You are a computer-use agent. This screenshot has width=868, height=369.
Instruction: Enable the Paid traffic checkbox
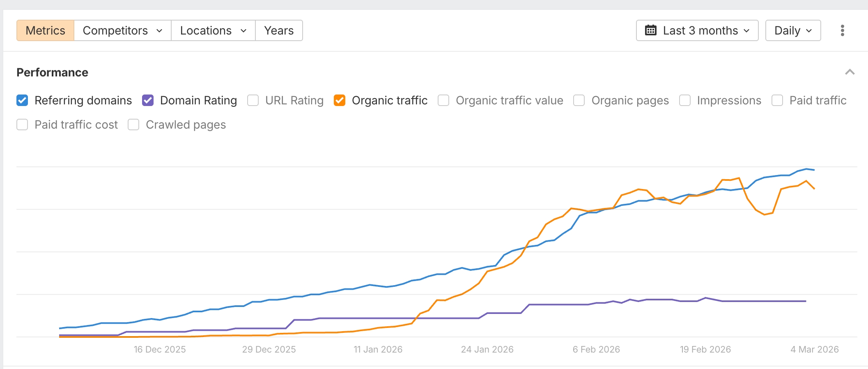(x=777, y=100)
